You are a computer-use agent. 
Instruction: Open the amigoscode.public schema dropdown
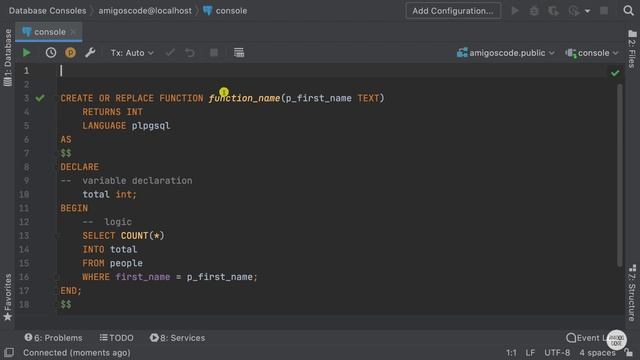[506, 53]
